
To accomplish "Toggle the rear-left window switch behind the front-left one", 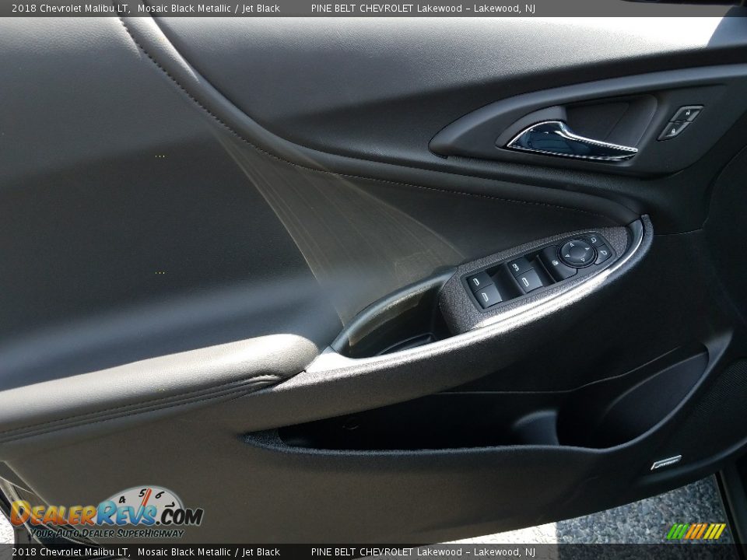I will [478, 281].
